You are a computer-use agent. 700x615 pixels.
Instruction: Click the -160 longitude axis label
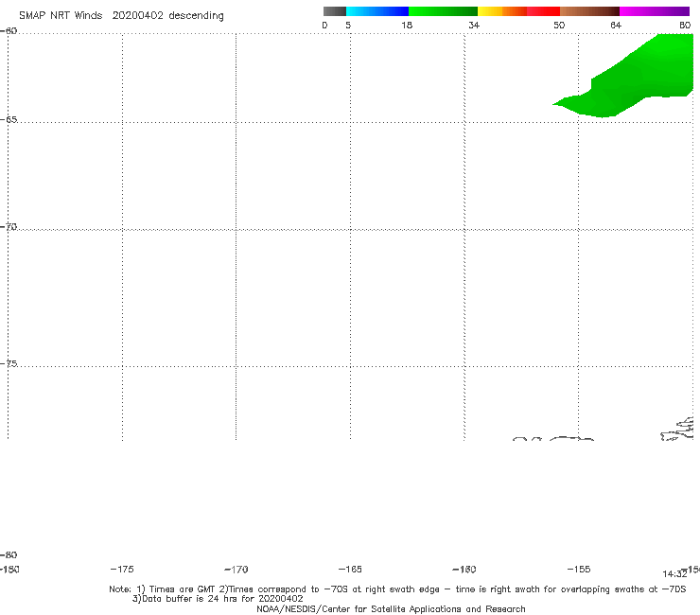point(464,569)
